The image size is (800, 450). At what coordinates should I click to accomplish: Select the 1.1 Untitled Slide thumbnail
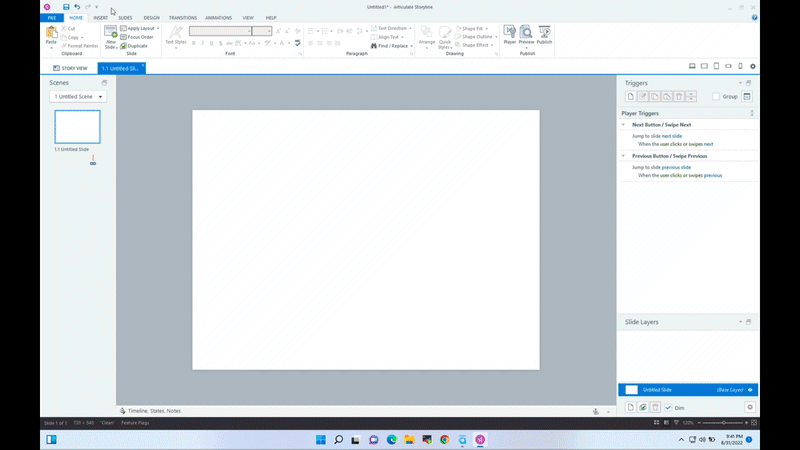[77, 127]
